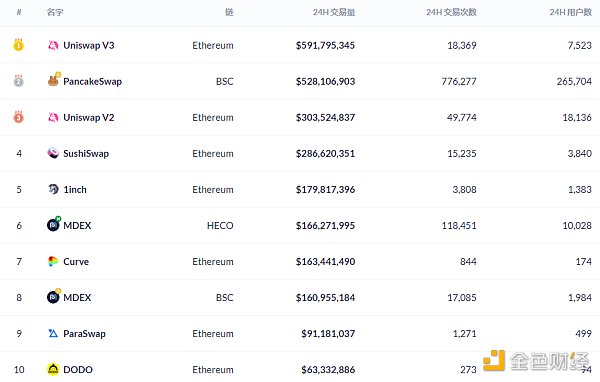Screen dimensions: 600x382
Task: Click the 1inch unicorn logo
Action: click(53, 189)
